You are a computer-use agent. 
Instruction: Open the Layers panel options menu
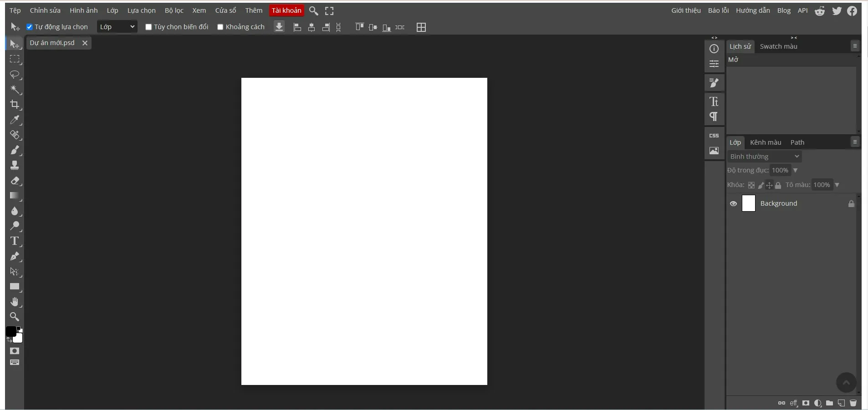(x=855, y=142)
